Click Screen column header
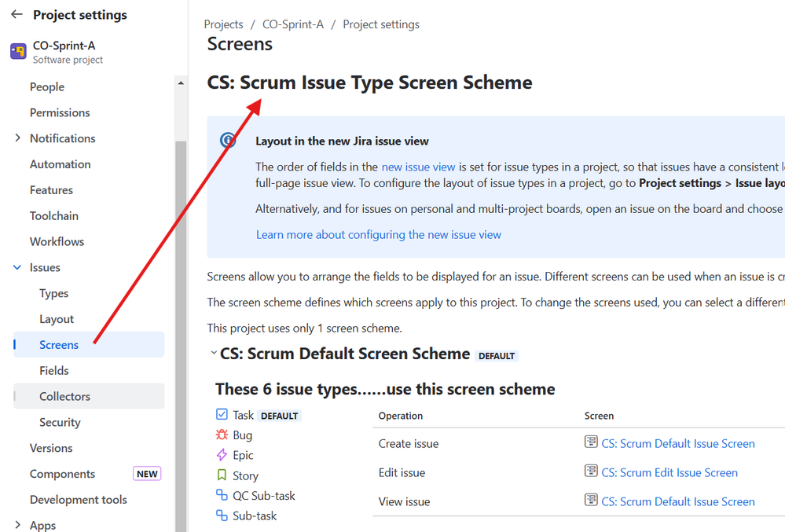This screenshot has width=785, height=532. (x=599, y=416)
